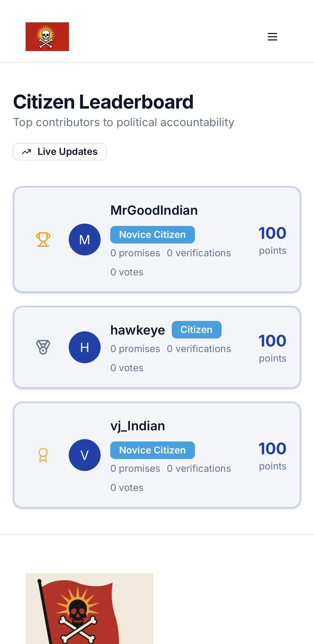Toggle the Live Updates indicator
The image size is (314, 644).
[59, 152]
